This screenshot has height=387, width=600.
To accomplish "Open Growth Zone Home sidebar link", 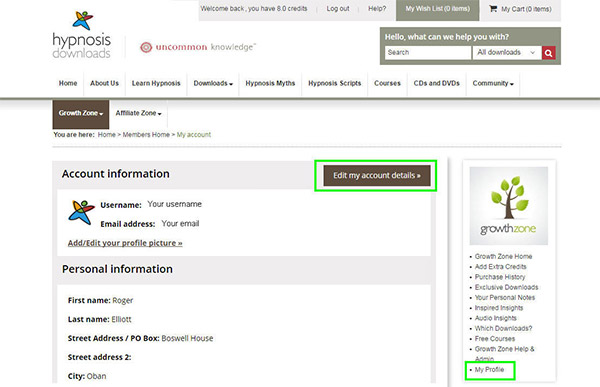I will pos(503,256).
